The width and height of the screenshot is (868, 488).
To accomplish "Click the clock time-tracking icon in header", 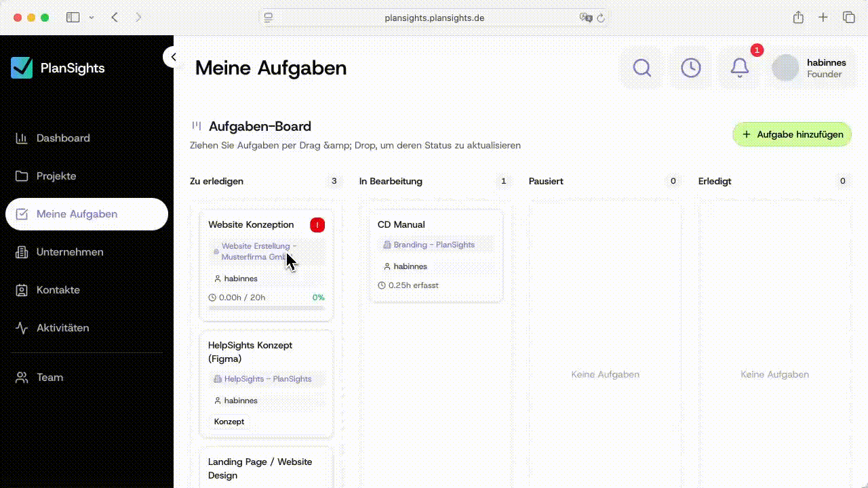I will pyautogui.click(x=690, y=68).
